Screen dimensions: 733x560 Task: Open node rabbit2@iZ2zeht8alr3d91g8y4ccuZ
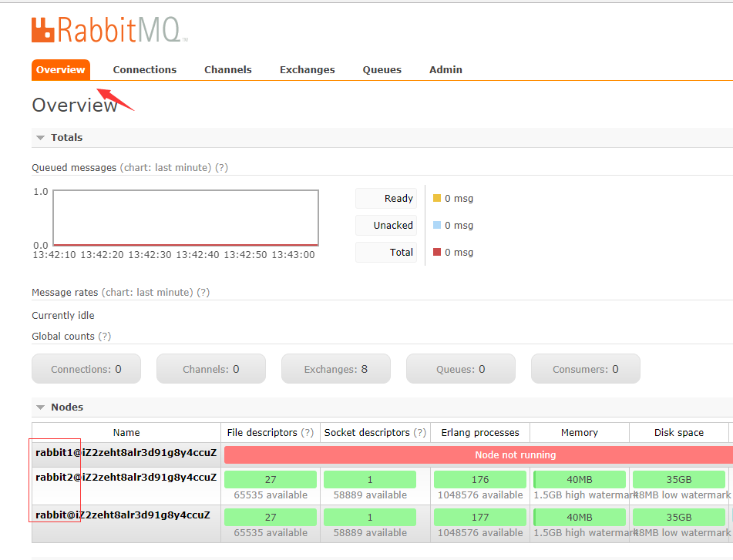(x=126, y=478)
